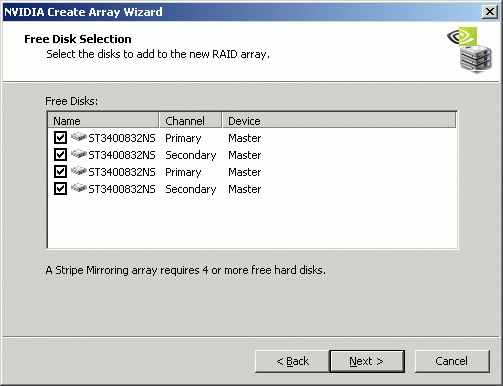Go back with the < Back button
This screenshot has width=503, height=386.
[x=292, y=361]
